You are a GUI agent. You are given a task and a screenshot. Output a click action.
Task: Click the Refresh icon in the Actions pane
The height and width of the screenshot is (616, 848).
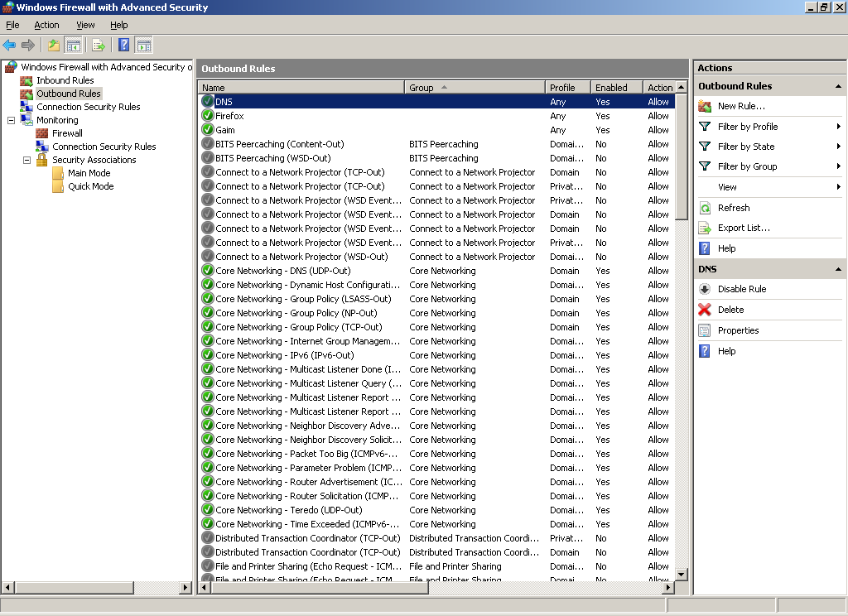click(x=705, y=208)
